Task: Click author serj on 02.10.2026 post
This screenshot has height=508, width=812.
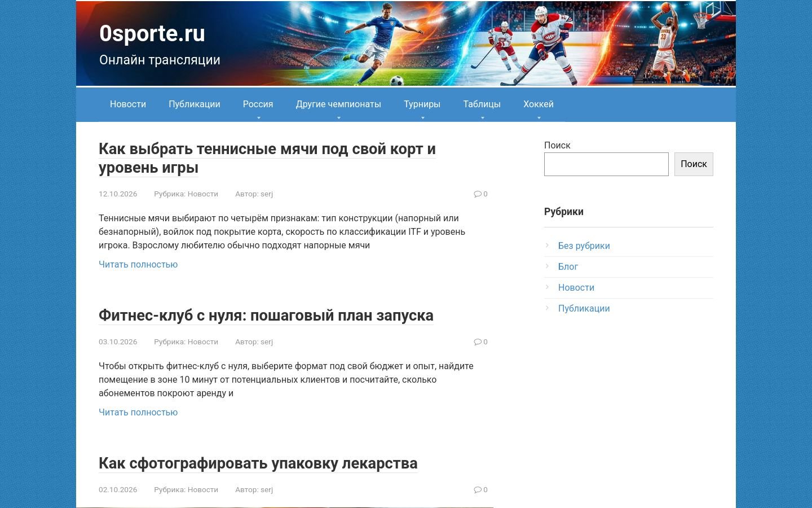Action: click(267, 489)
